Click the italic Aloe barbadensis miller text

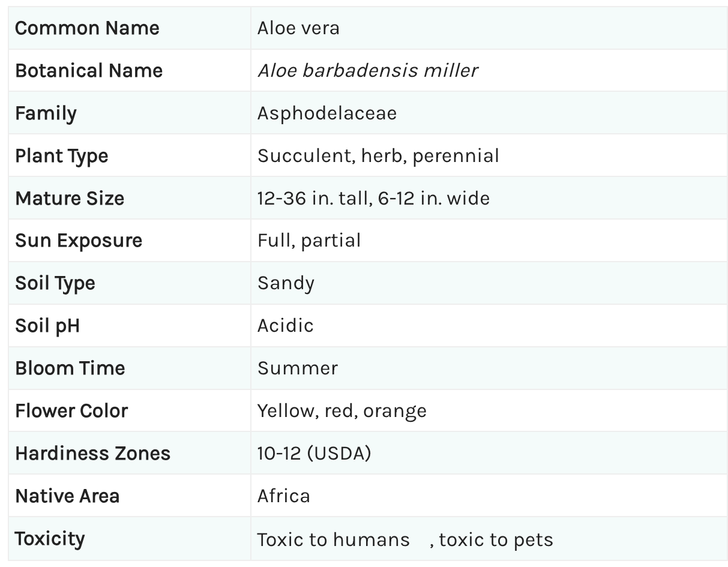367,71
